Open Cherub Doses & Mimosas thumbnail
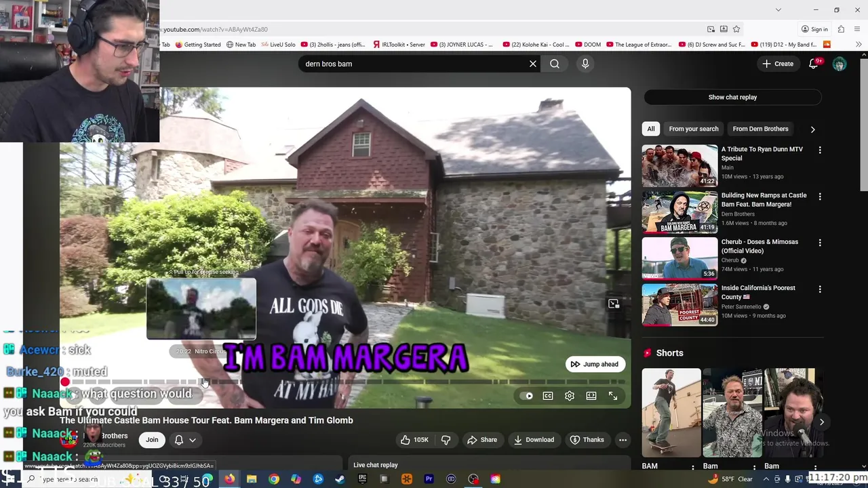Viewport: 868px width, 488px height. coord(679,258)
